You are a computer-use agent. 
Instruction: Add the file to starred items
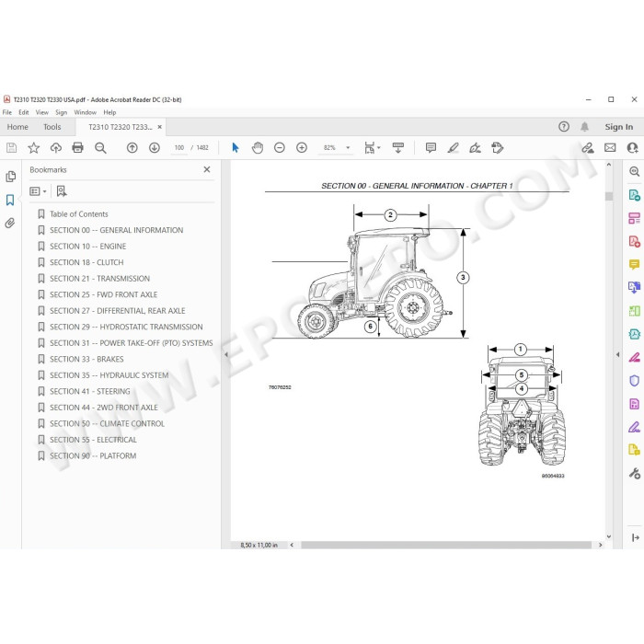tap(34, 148)
